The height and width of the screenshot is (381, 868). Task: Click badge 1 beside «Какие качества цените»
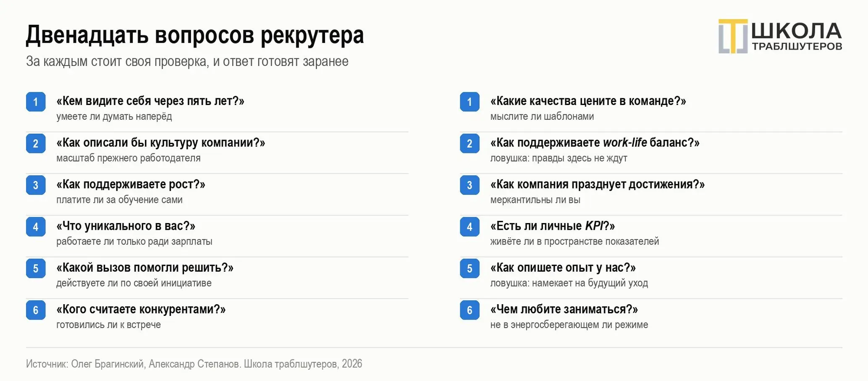tap(469, 102)
